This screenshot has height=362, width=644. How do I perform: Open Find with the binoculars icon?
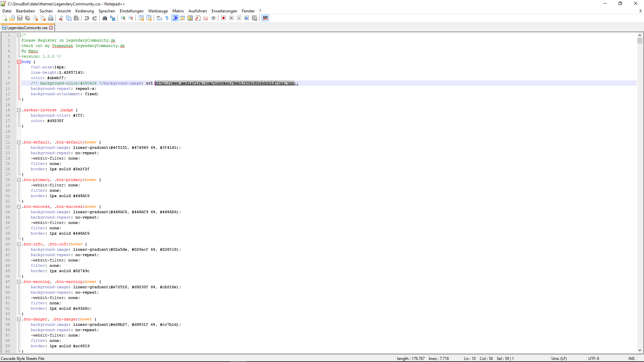[105, 18]
